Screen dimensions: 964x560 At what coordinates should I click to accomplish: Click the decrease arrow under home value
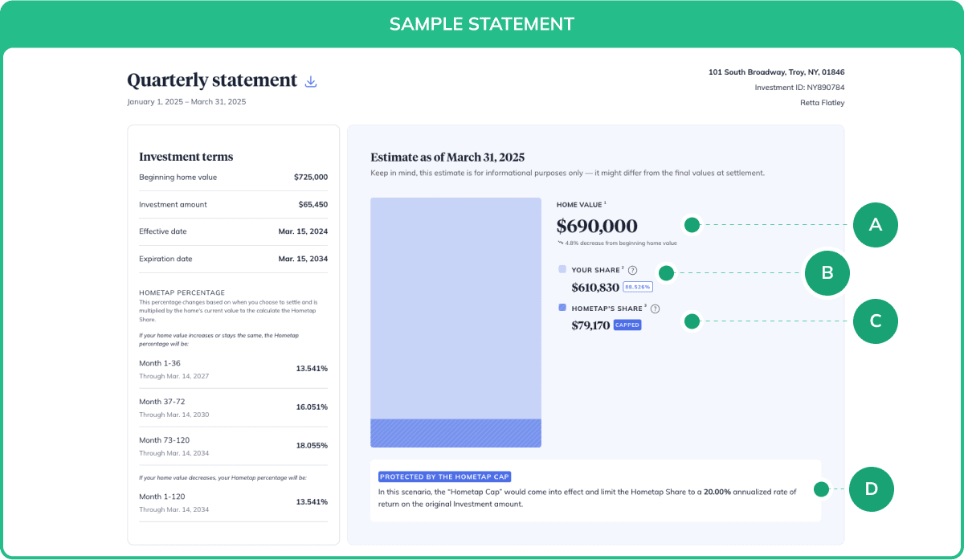[x=560, y=243]
